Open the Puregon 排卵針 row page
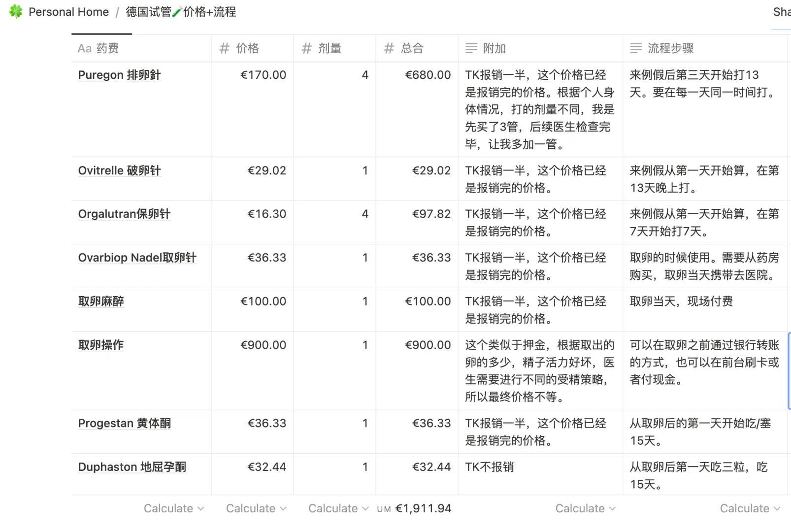This screenshot has width=791, height=532. pyautogui.click(x=119, y=75)
